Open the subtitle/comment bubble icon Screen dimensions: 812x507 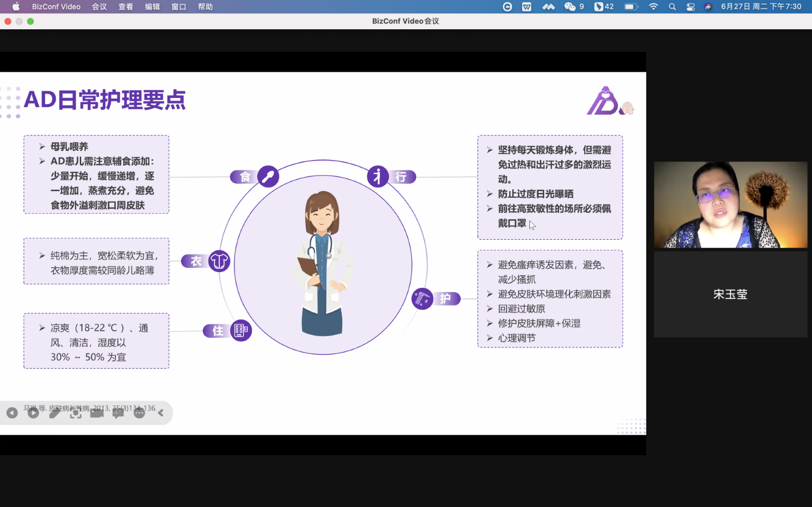pos(118,413)
